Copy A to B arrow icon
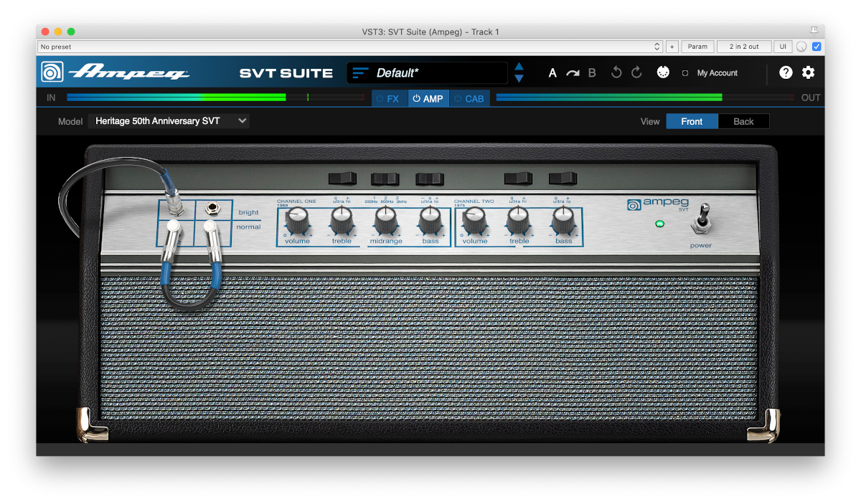Image resolution: width=861 pixels, height=504 pixels. pyautogui.click(x=572, y=73)
